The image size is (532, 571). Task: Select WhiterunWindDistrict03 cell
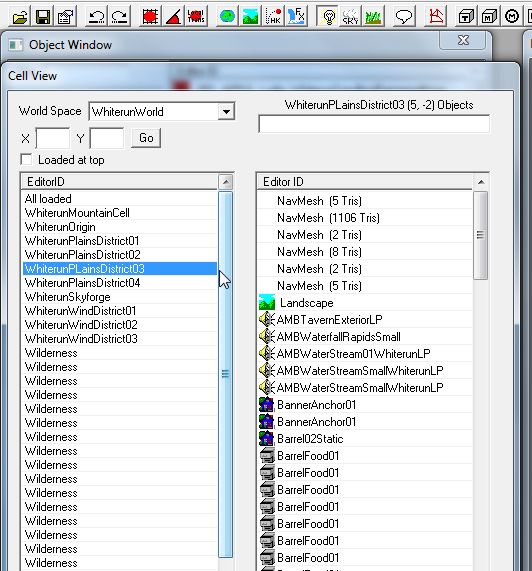pos(119,339)
